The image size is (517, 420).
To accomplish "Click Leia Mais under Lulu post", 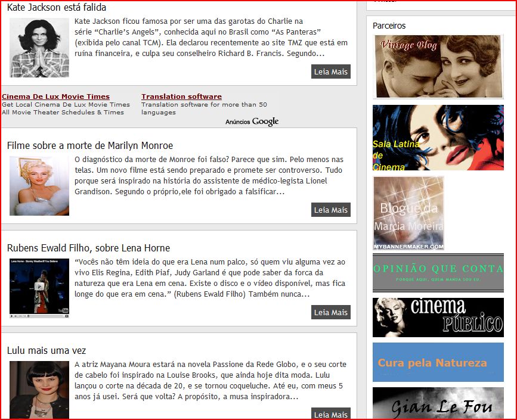I will click(331, 414).
